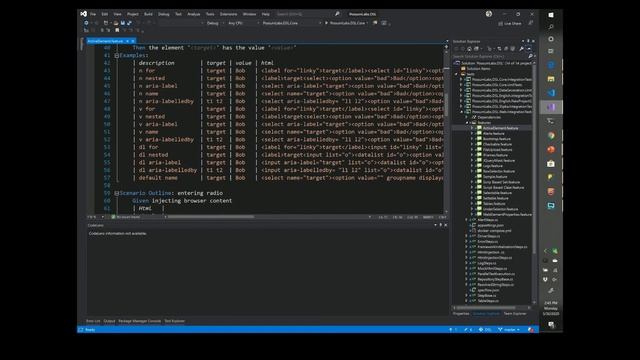
Task: Close the CodeLens panel
Action: pos(445,225)
